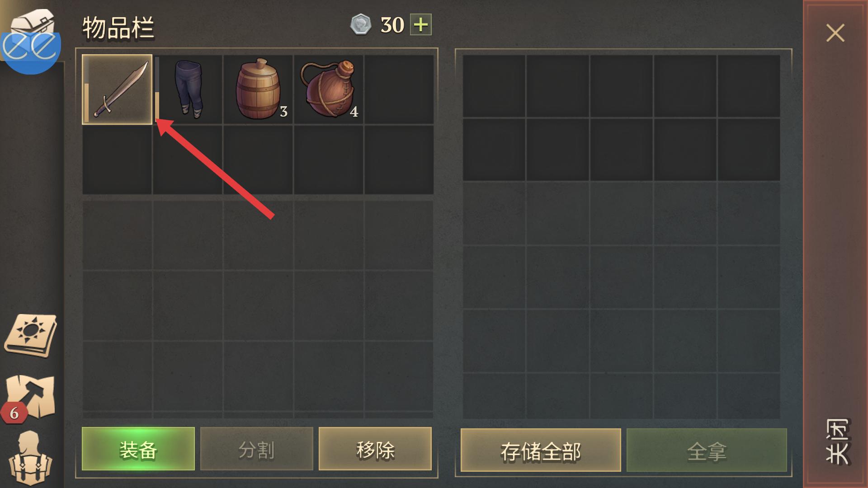Click the silver coin currency icon
Image resolution: width=868 pixels, height=488 pixels.
click(360, 24)
